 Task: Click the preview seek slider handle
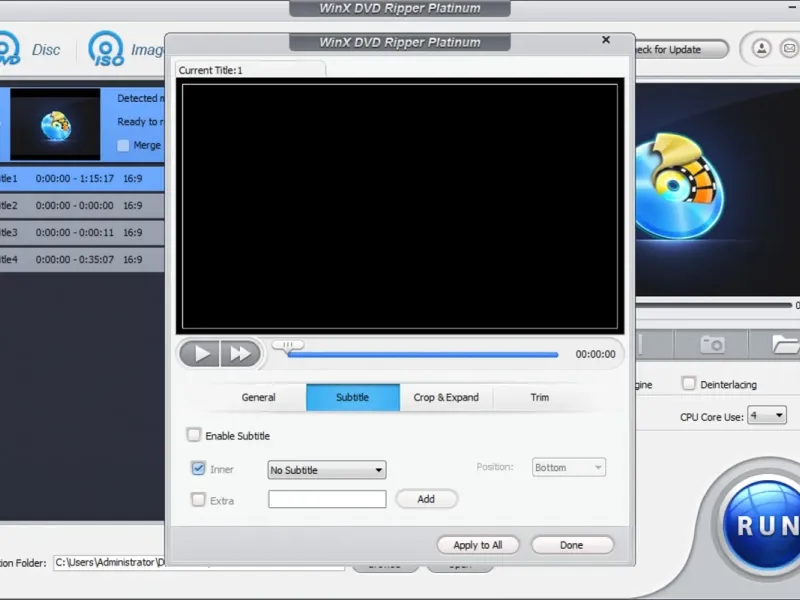[x=288, y=345]
